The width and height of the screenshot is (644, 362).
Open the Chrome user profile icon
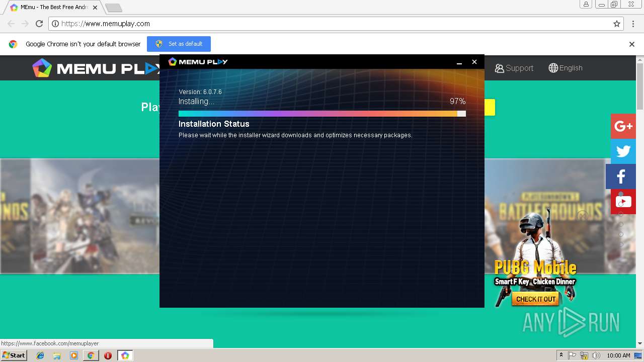coord(586,5)
